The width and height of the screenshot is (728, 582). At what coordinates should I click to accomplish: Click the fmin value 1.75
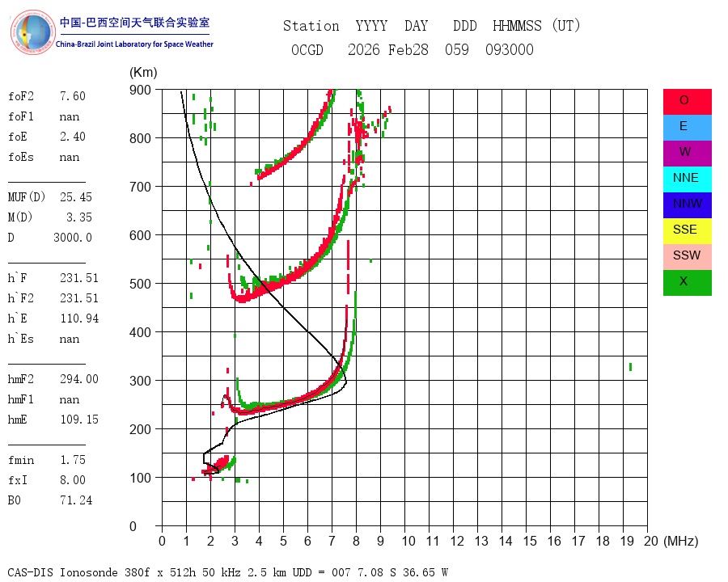click(73, 460)
